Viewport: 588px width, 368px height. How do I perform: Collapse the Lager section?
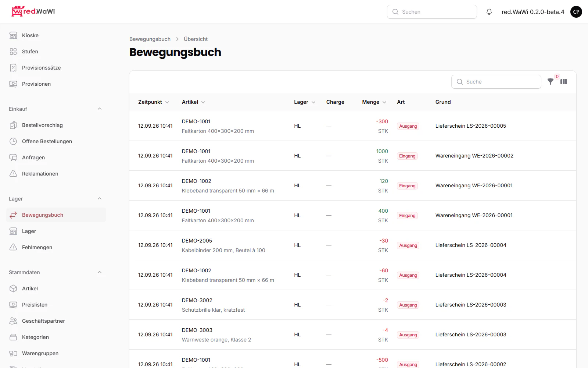(100, 199)
